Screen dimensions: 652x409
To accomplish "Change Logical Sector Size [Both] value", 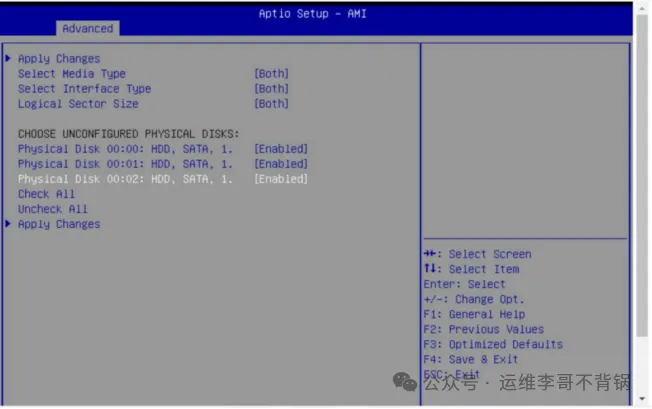I will (x=272, y=103).
